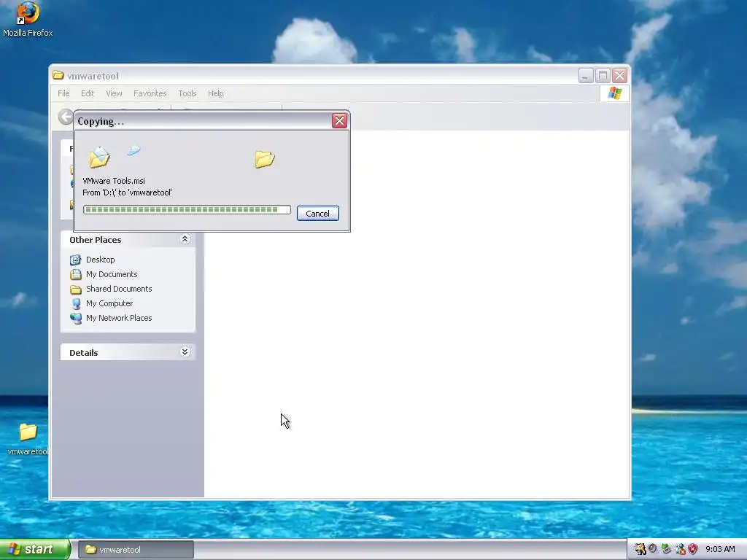The height and width of the screenshot is (560, 747).
Task: Click the My Computer icon in sidebar
Action: pyautogui.click(x=75, y=304)
